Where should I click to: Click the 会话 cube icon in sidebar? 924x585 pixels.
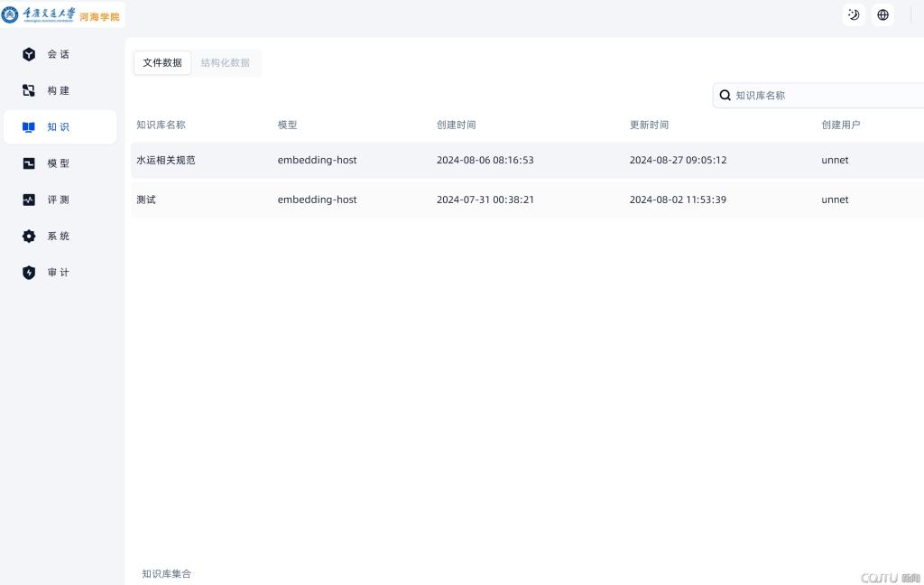pyautogui.click(x=29, y=54)
